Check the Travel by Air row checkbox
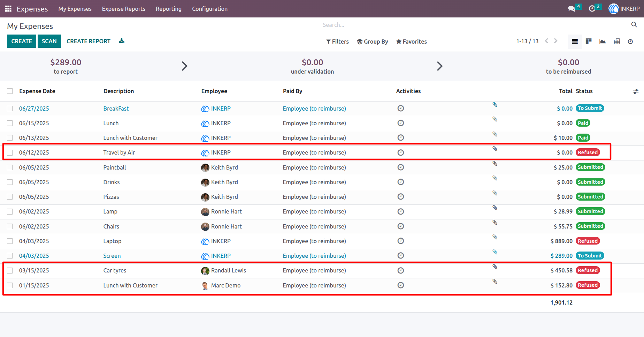 pos(10,152)
